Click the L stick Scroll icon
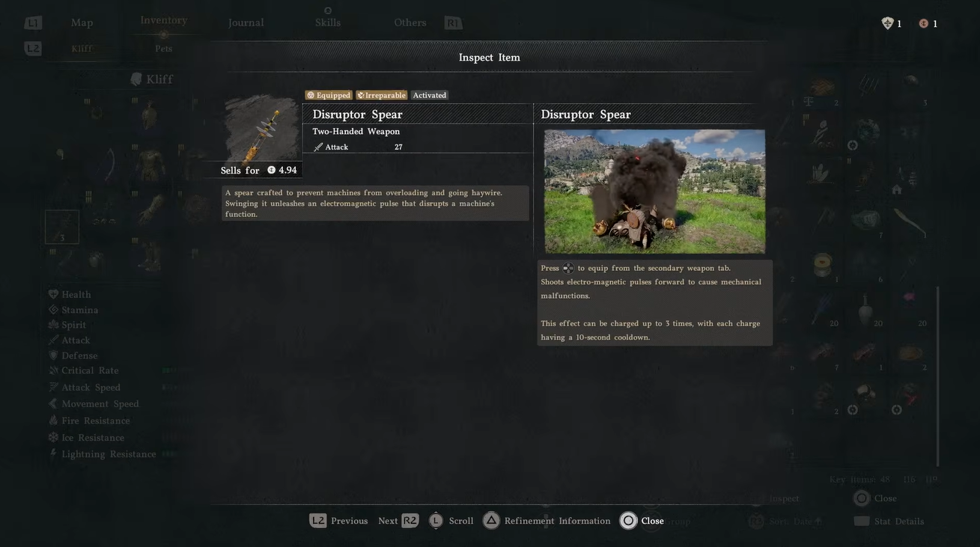This screenshot has width=980, height=547. click(x=436, y=521)
